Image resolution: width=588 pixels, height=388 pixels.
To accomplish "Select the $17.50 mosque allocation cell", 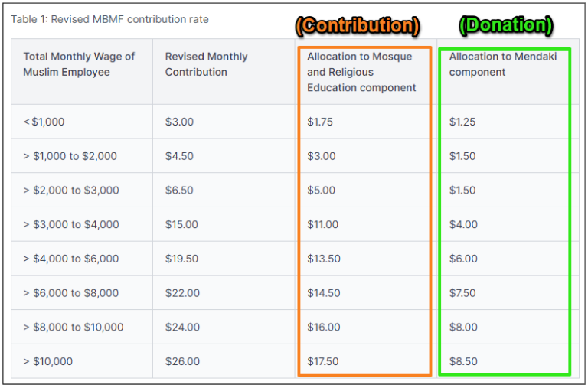I will click(323, 361).
